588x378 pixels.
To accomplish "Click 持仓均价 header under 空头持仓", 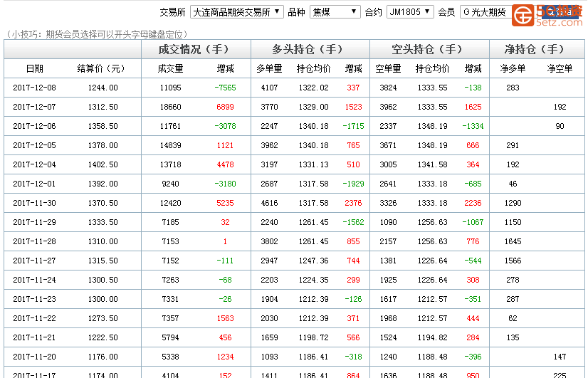I will [x=432, y=68].
